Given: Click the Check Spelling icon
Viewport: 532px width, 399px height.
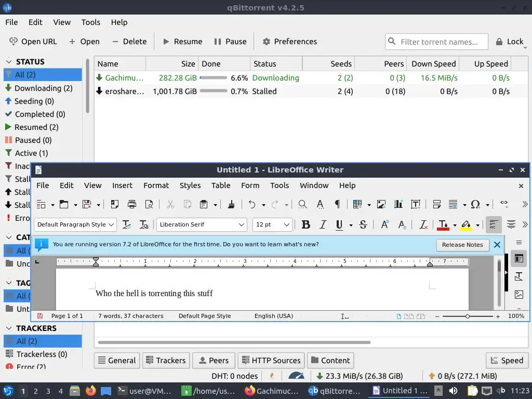Looking at the screenshot, I should (x=320, y=204).
